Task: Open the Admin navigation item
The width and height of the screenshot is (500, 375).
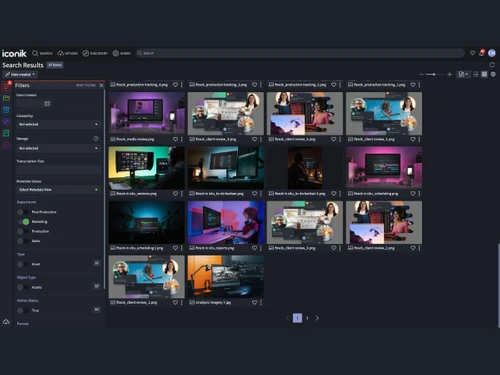Action: 122,53
